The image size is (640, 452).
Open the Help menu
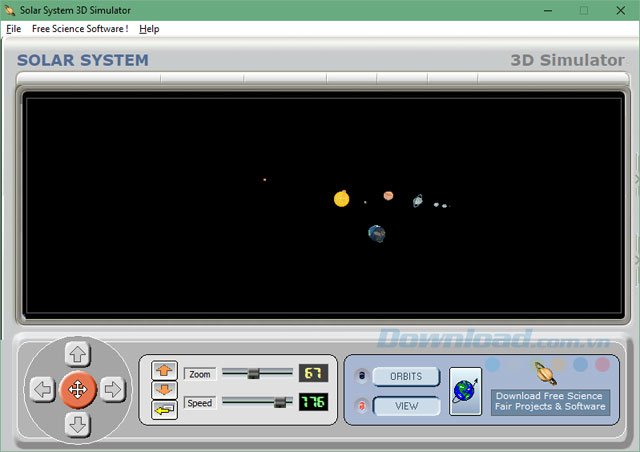pyautogui.click(x=149, y=29)
